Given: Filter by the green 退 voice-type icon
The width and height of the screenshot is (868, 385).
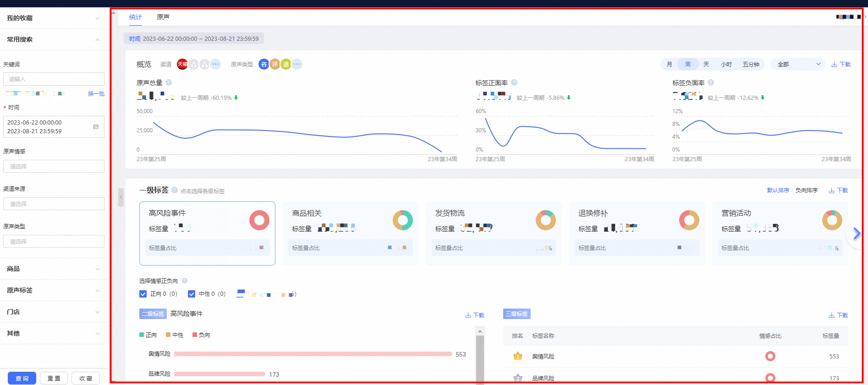Looking at the screenshot, I should 286,65.
